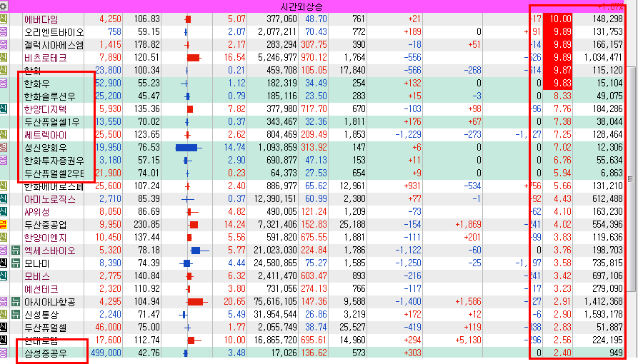Click the 10.00 after-hours rate for 에버다임
This screenshot has width=638, height=364.
pyautogui.click(x=560, y=19)
